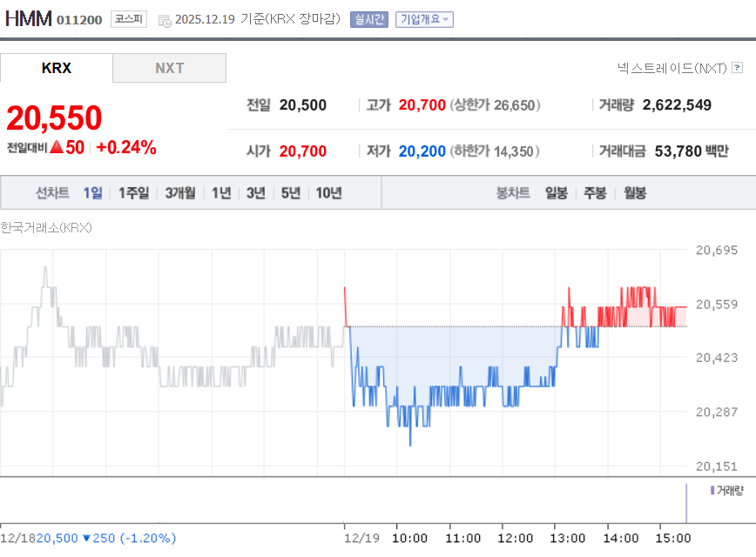The width and height of the screenshot is (756, 557).
Task: Click the 20,559 price axis label
Action: (717, 305)
